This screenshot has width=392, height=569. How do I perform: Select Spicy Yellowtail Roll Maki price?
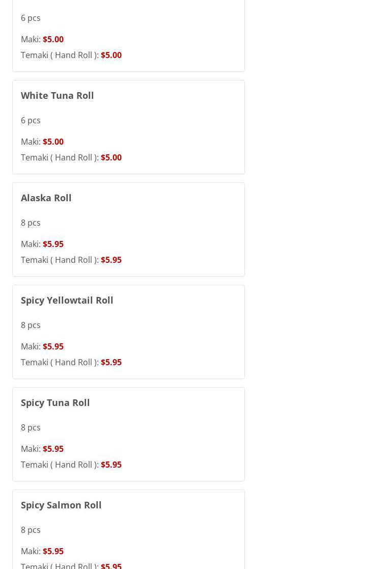53,346
